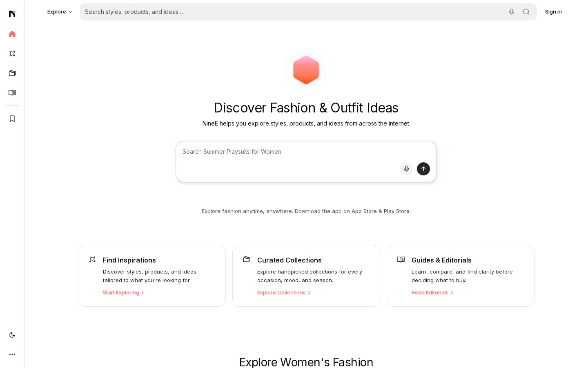Click the magnifier icon in the top search bar

pos(526,12)
